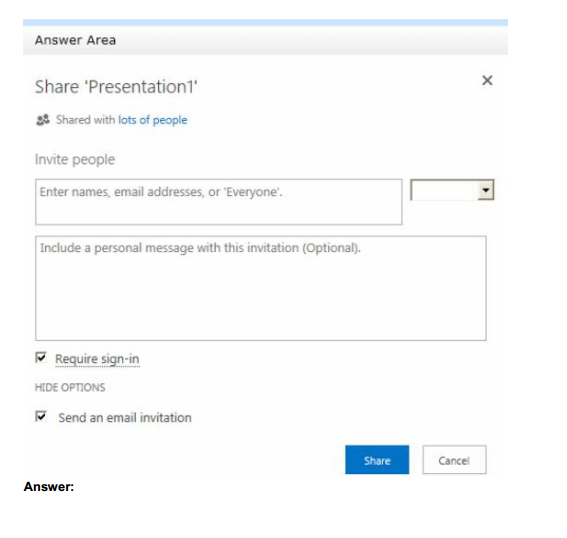Click the Require sign-in label text

point(97,359)
